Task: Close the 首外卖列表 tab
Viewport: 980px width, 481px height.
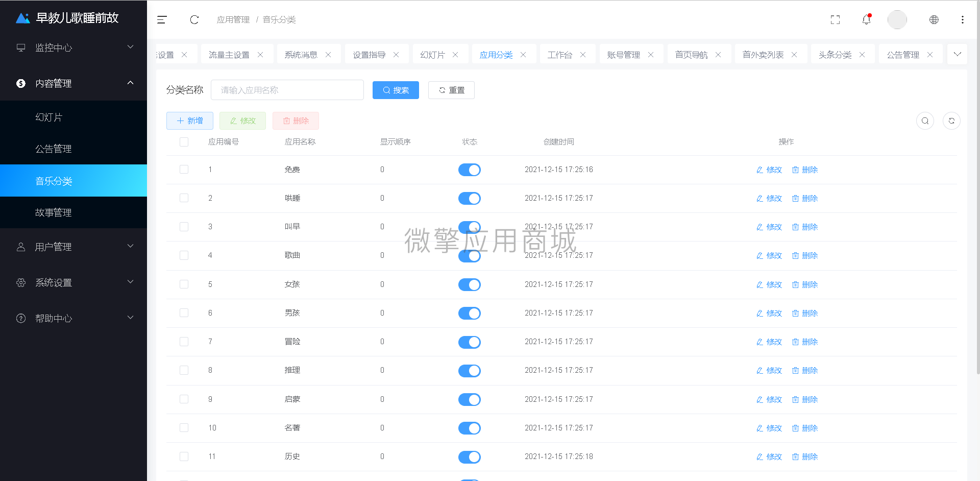Action: (x=794, y=55)
